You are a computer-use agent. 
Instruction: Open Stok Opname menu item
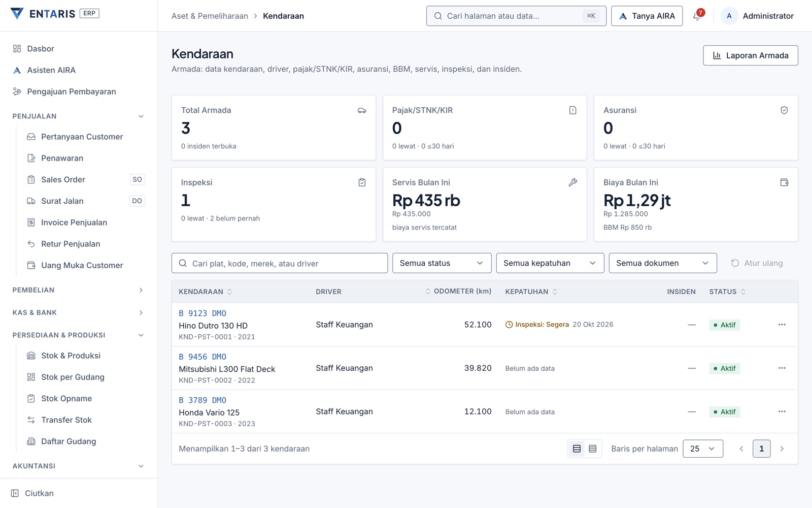pos(85,398)
